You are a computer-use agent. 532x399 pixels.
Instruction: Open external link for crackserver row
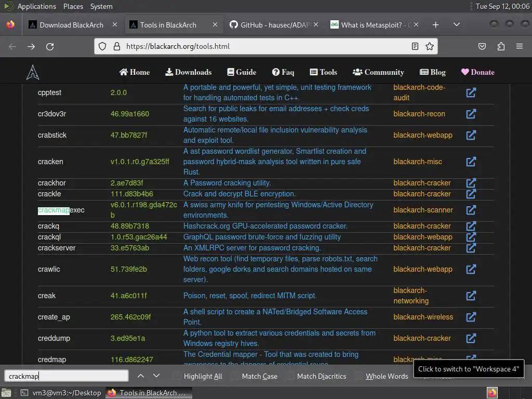pos(471,248)
